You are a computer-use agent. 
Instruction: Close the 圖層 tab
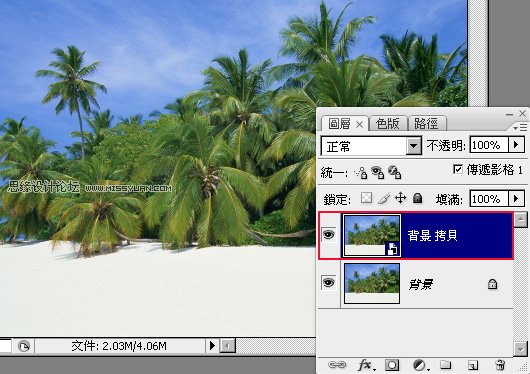click(359, 125)
